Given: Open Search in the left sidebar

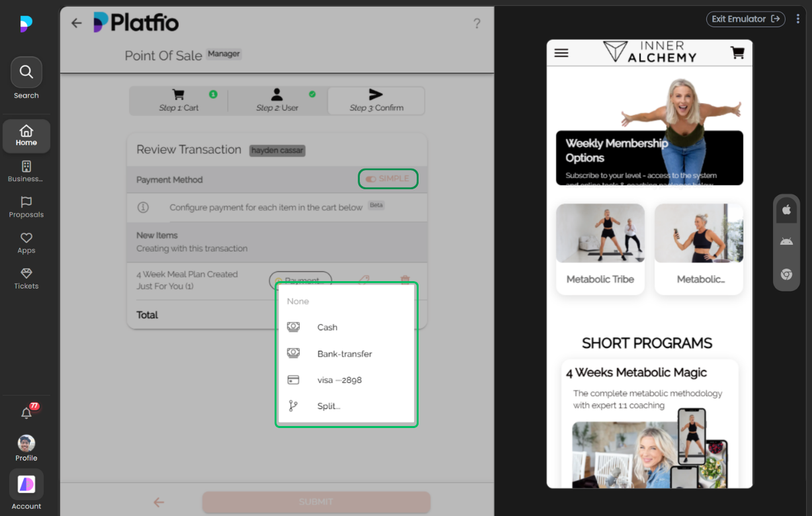Looking at the screenshot, I should coord(26,73).
